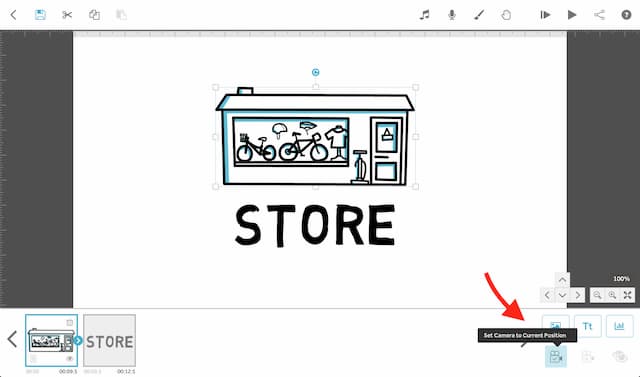
Task: Pan the canvas right
Action: [x=578, y=295]
